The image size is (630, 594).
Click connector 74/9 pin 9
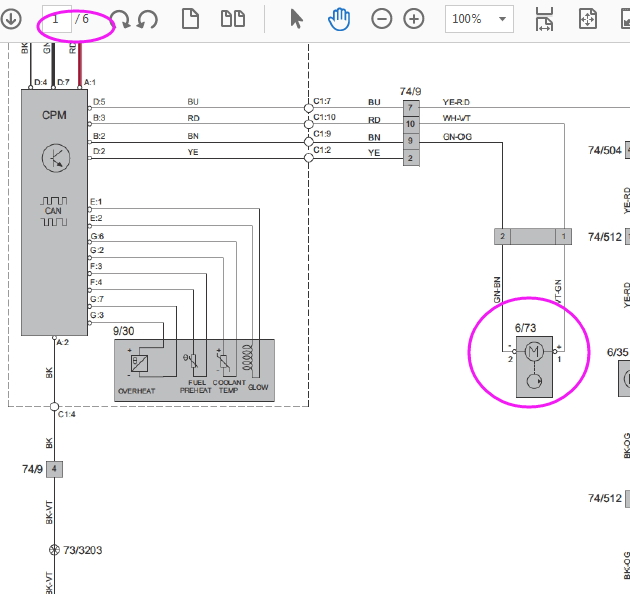(x=411, y=141)
